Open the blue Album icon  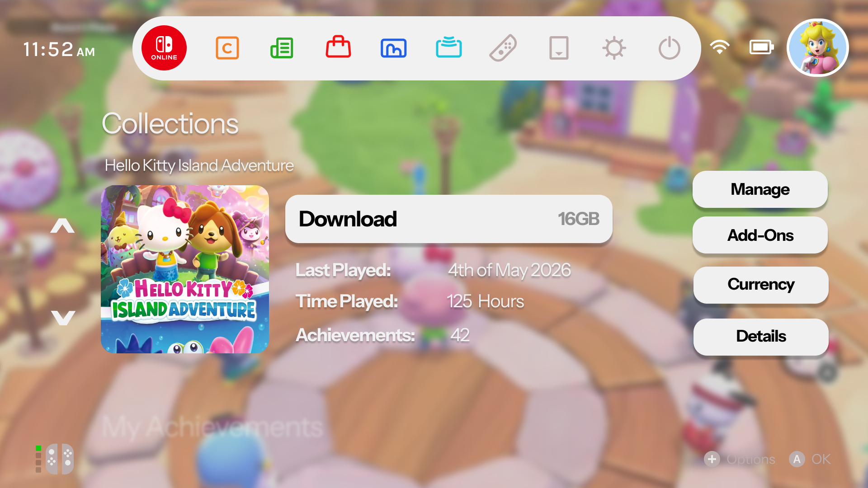click(x=393, y=48)
